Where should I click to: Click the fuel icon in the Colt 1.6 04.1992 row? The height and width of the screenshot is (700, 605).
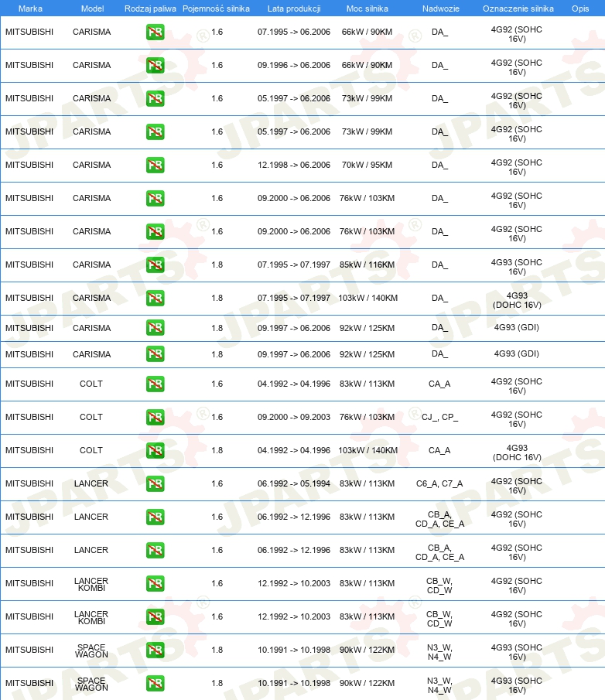click(x=155, y=384)
